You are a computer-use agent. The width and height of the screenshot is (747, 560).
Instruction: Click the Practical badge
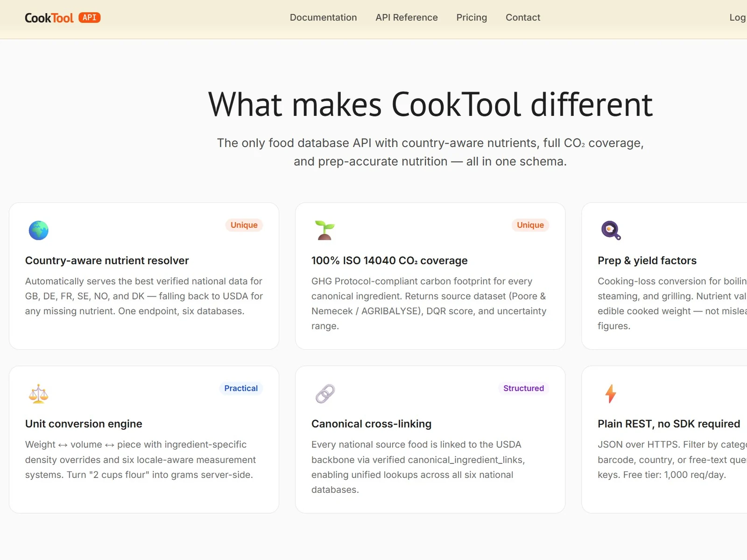(241, 388)
